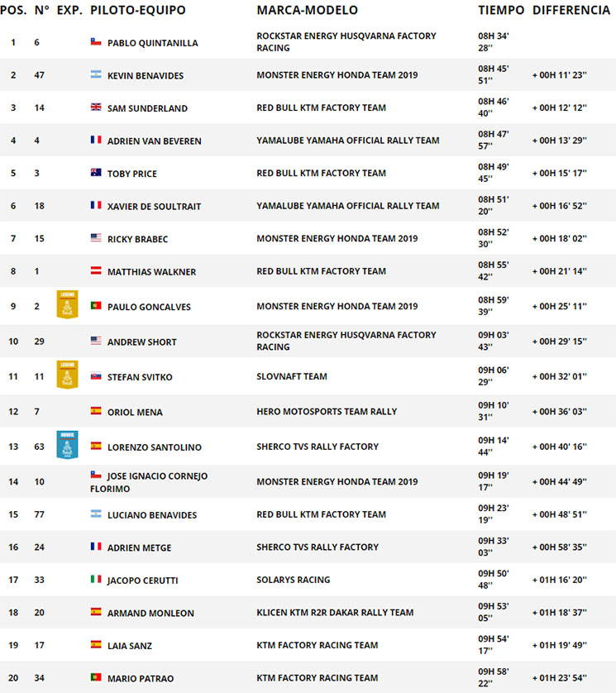Image resolution: width=616 pixels, height=693 pixels.
Task: Select rider name LORENZO SANTOLINO
Action: [155, 447]
